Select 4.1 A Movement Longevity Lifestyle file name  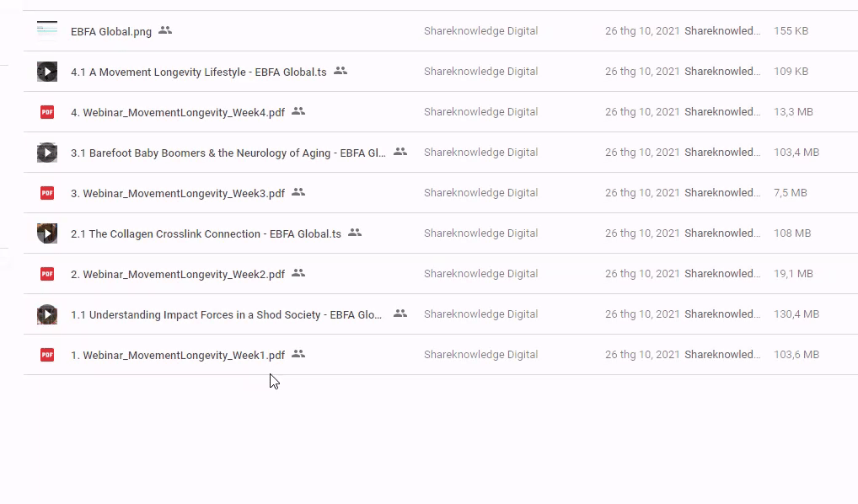198,72
